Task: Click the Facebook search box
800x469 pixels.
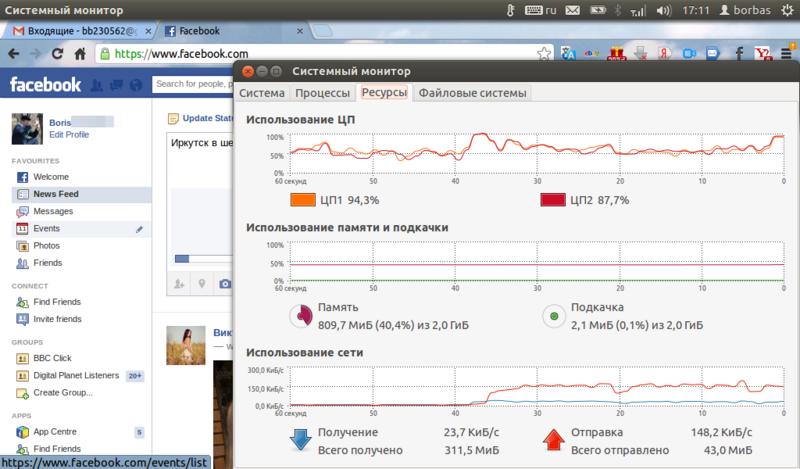Action: [x=193, y=84]
